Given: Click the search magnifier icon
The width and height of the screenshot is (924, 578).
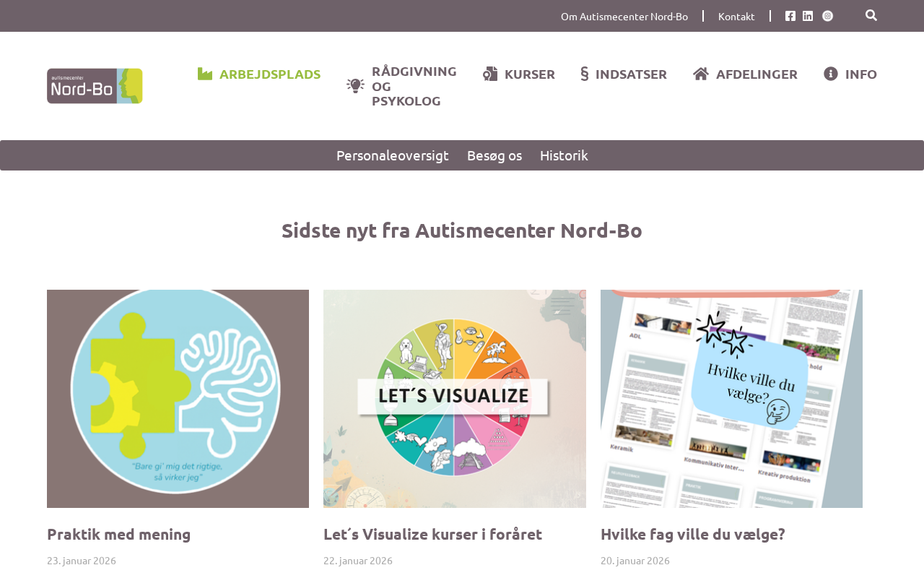Looking at the screenshot, I should point(871,15).
